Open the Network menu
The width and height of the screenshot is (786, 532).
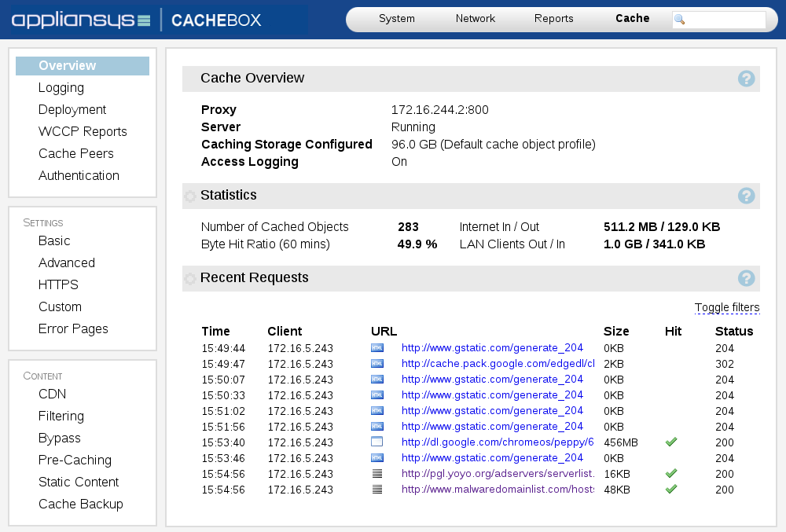pos(476,19)
